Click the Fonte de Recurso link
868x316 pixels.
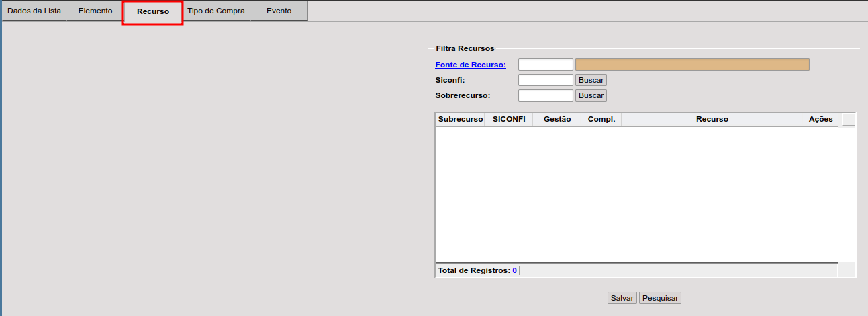(471, 65)
